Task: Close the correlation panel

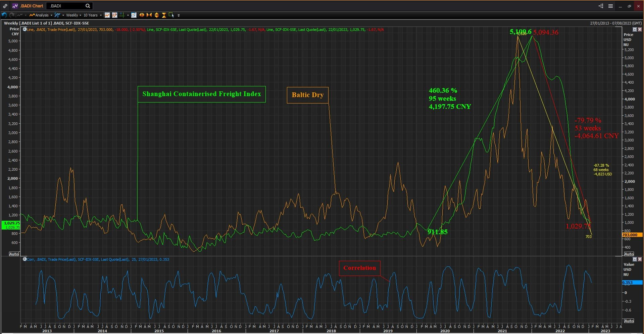Action: 640,259
